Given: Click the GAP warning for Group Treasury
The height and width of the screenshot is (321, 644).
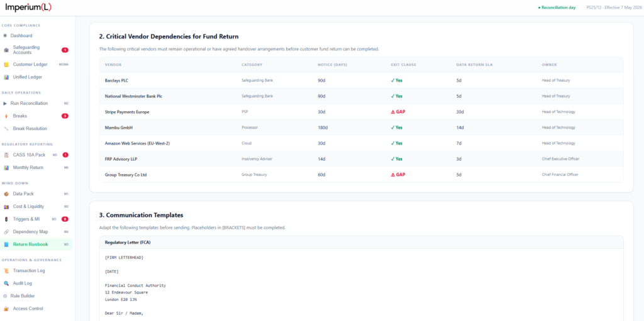Looking at the screenshot, I should tap(398, 175).
